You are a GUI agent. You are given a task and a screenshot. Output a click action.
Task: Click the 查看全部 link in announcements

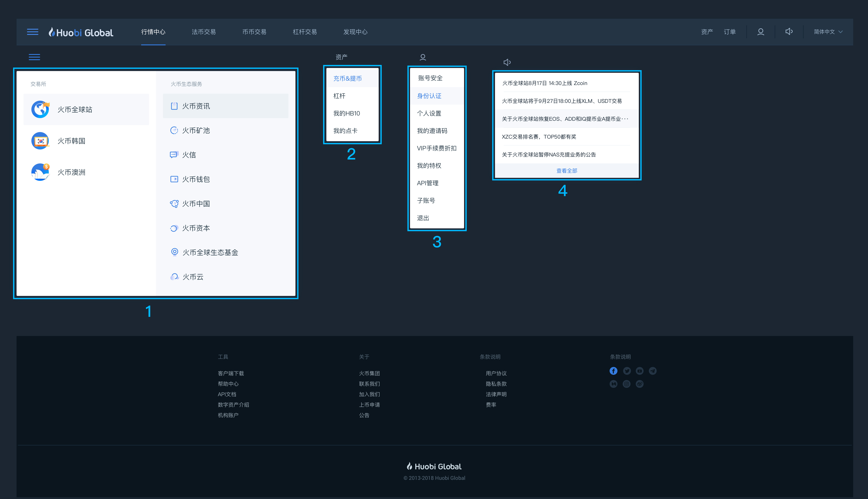[567, 171]
